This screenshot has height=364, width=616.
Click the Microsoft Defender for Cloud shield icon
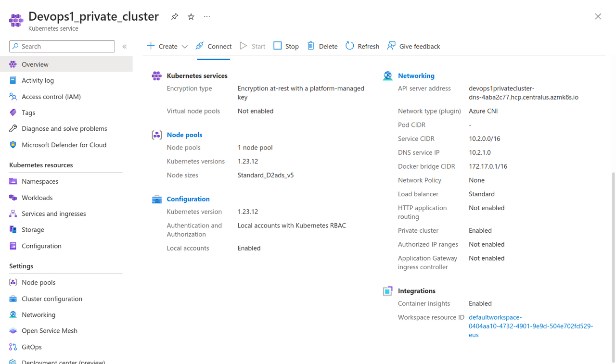pyautogui.click(x=13, y=145)
